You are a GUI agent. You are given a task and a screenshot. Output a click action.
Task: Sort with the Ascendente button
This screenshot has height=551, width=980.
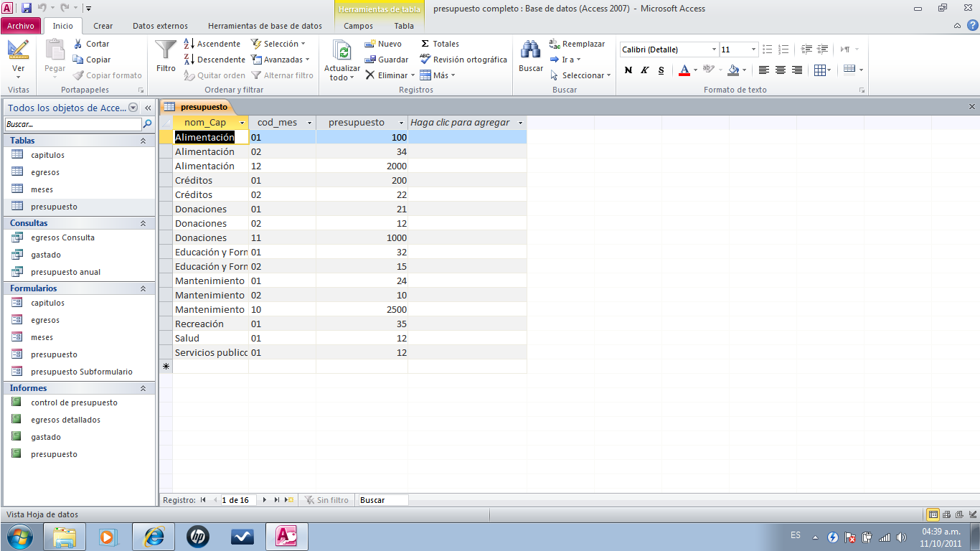click(212, 44)
